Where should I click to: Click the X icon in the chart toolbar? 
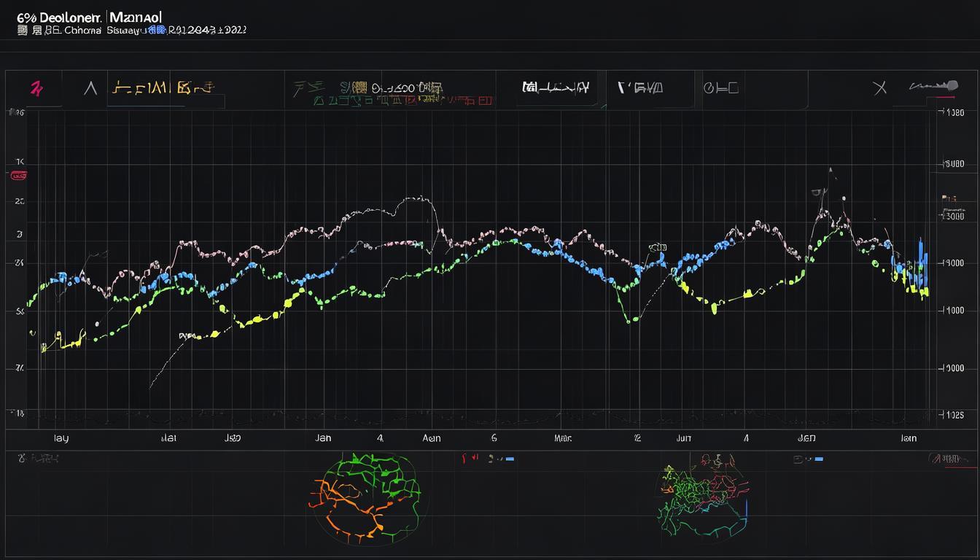coord(880,88)
